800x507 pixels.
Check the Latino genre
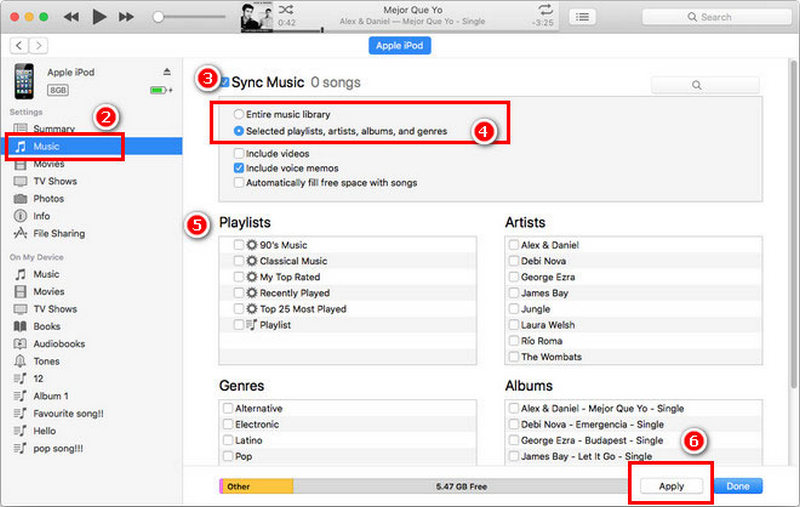point(228,440)
